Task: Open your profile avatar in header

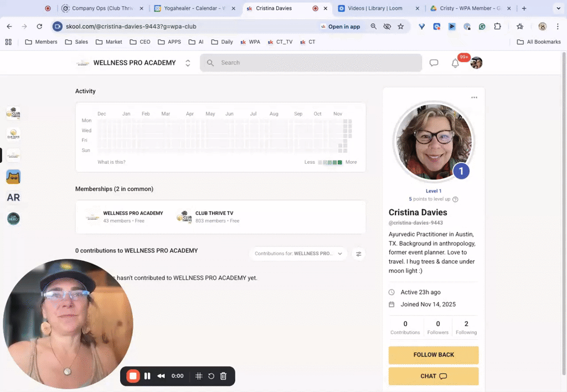Action: [x=476, y=63]
